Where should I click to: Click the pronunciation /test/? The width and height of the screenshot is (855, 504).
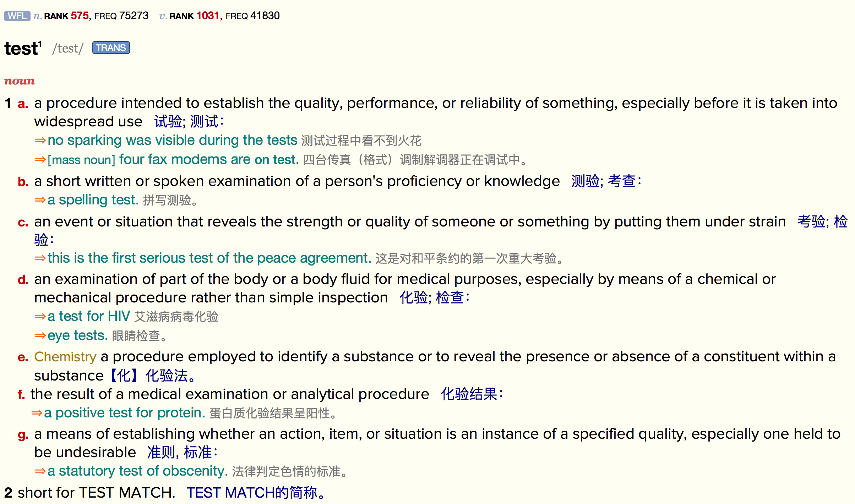coord(68,48)
